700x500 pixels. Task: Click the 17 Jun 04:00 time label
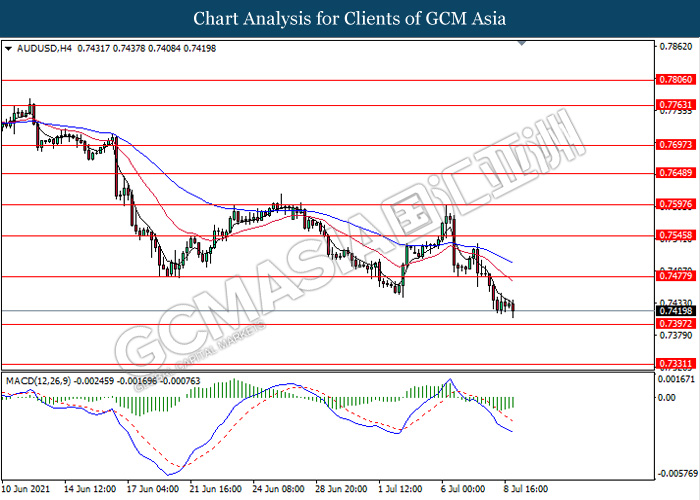pyautogui.click(x=153, y=489)
